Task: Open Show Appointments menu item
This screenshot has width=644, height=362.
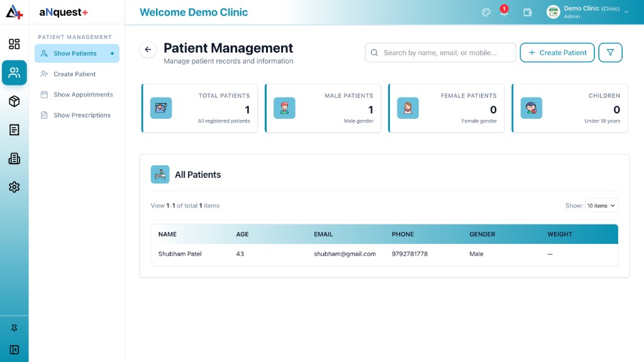Action: coord(77,94)
